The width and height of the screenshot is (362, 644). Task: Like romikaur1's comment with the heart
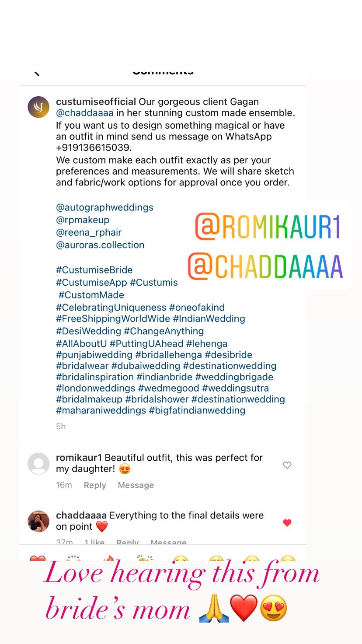point(287,465)
